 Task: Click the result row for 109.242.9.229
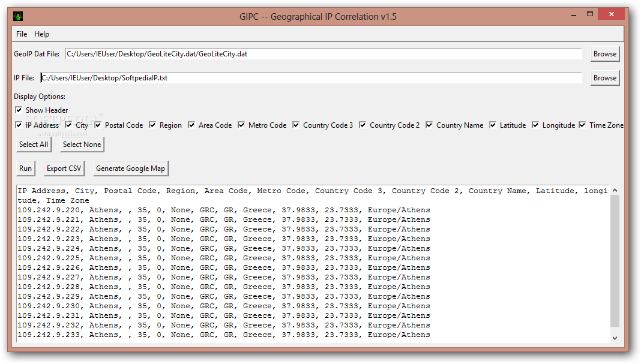click(224, 297)
